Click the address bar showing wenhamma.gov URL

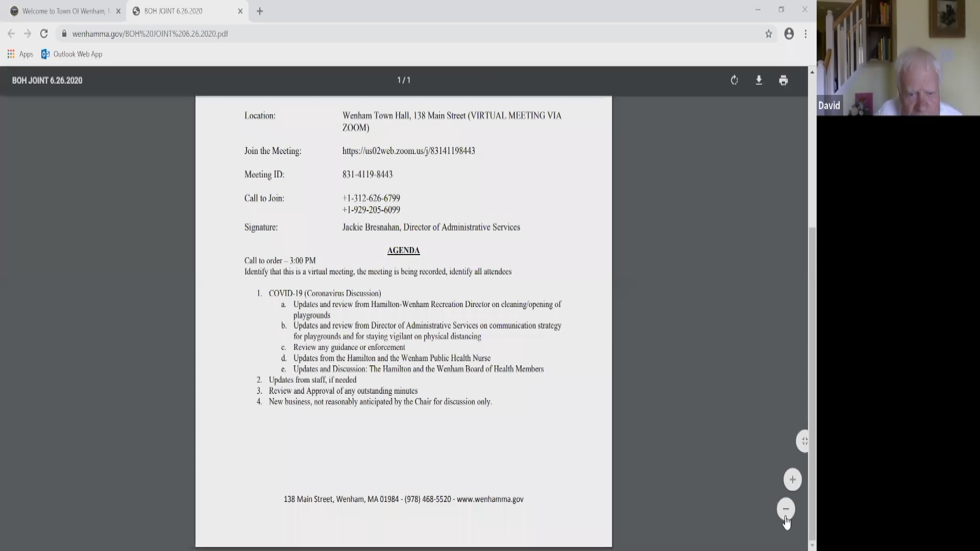coord(408,34)
